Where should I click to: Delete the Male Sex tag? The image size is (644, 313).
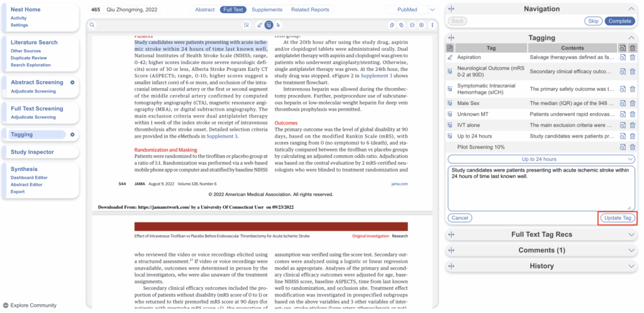633,102
